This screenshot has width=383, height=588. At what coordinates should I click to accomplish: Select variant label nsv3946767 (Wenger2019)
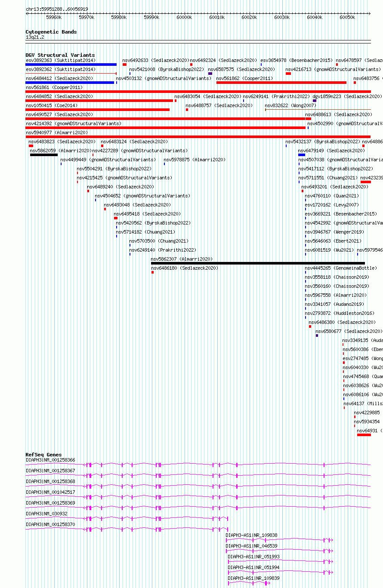coord(334,232)
